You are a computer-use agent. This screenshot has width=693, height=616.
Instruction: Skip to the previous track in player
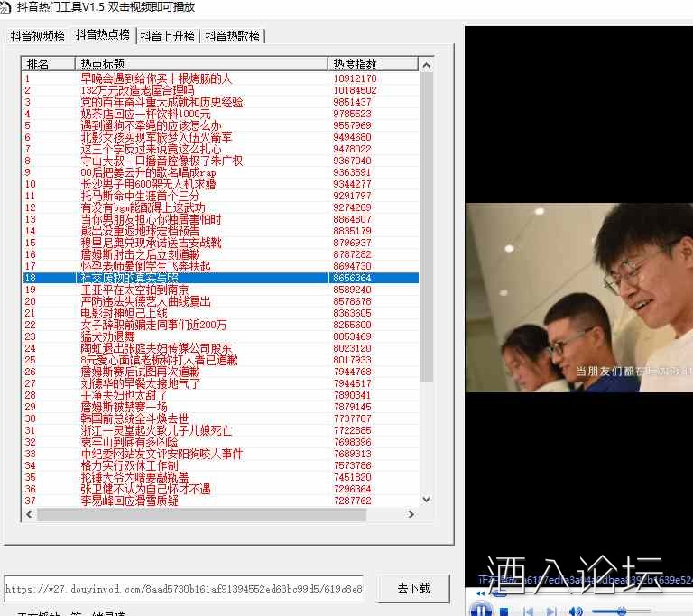point(528,611)
